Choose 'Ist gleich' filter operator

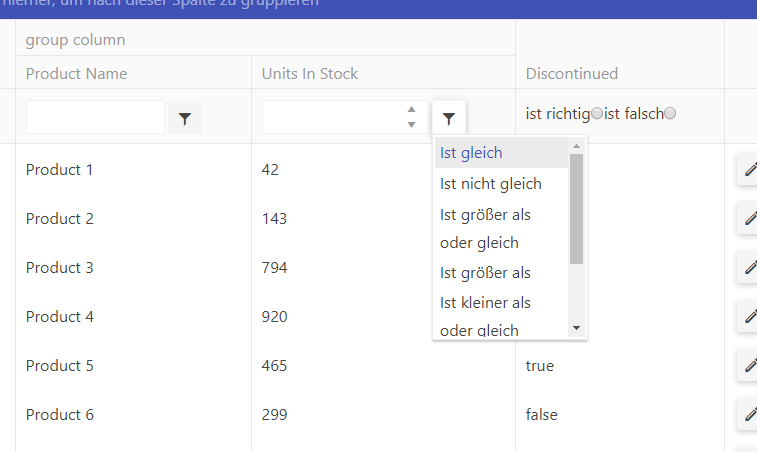471,153
